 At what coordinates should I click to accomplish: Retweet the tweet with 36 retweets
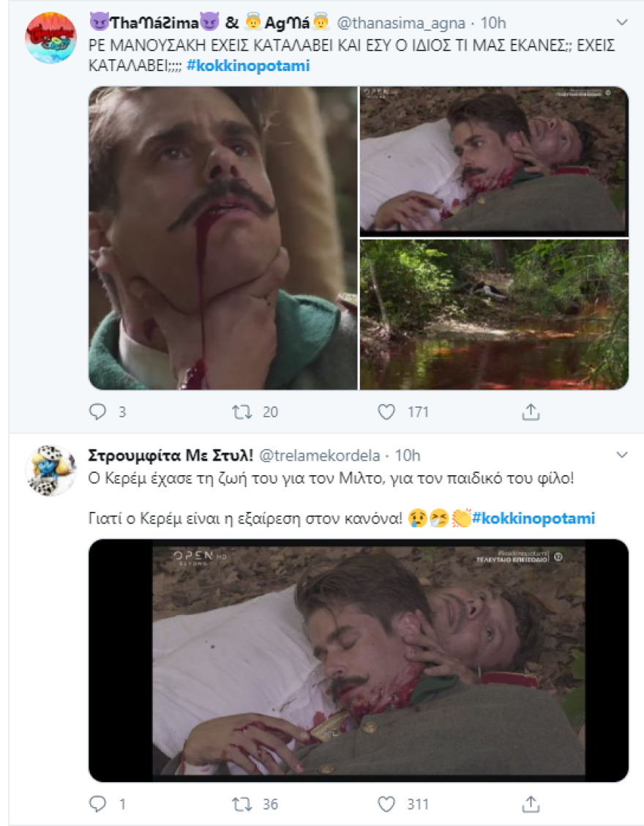click(241, 804)
